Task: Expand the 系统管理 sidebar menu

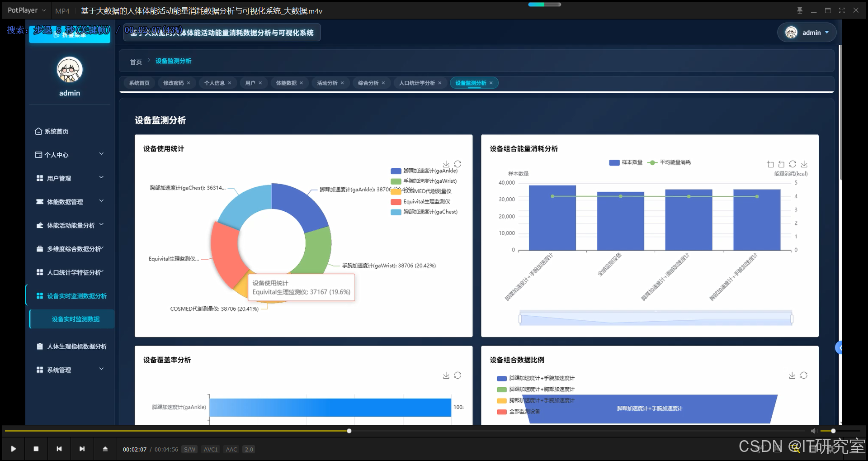Action: 70,370
